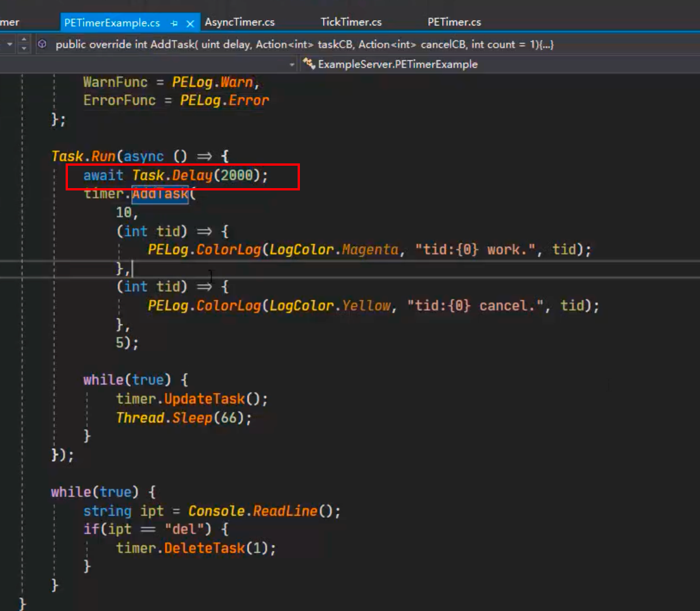Click the method cube icon before AddTask signature
Viewport: 700px width, 611px height.
click(42, 44)
